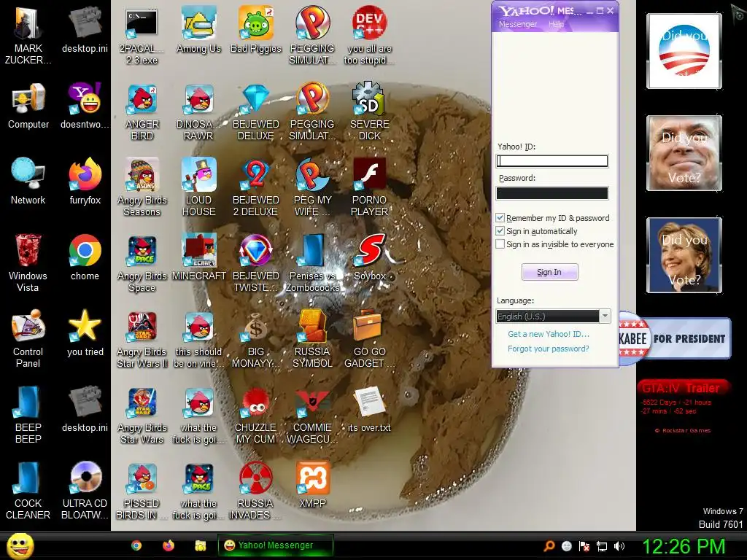Expand the Language dropdown in Yahoo Messenger
The width and height of the screenshot is (747, 560).
coord(605,316)
